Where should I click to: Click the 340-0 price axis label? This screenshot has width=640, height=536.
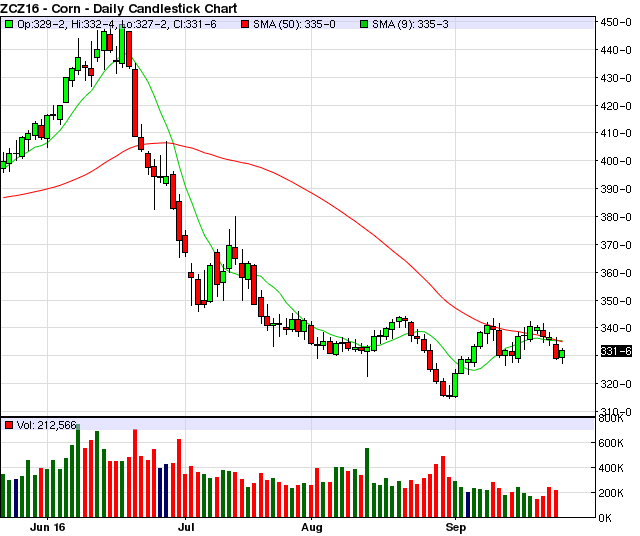(616, 328)
